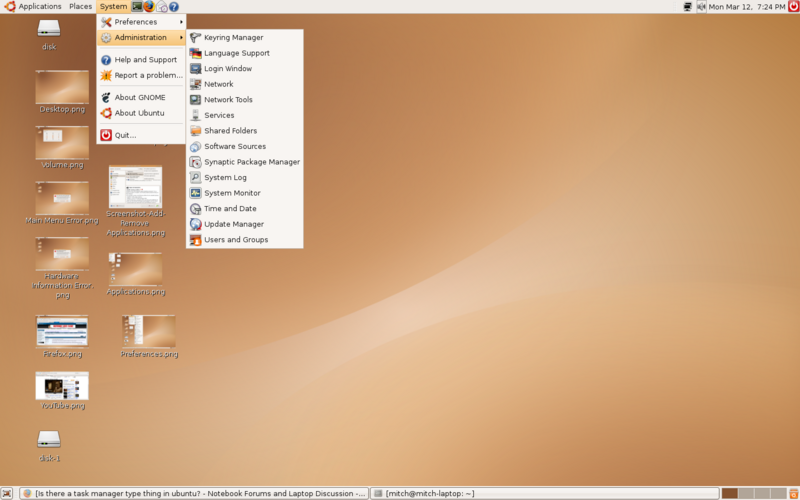Close the System menu in top panel
This screenshot has height=500, width=800.
(113, 7)
